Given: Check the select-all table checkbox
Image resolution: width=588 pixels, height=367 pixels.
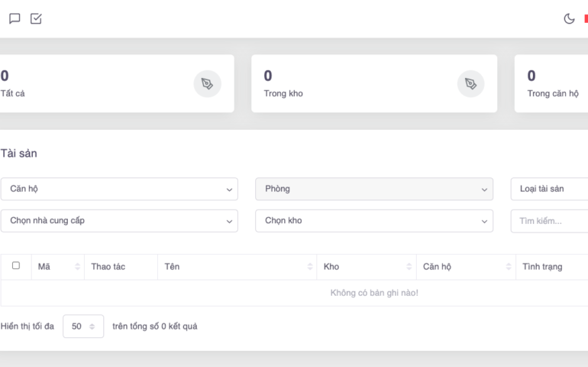Looking at the screenshot, I should (x=16, y=266).
